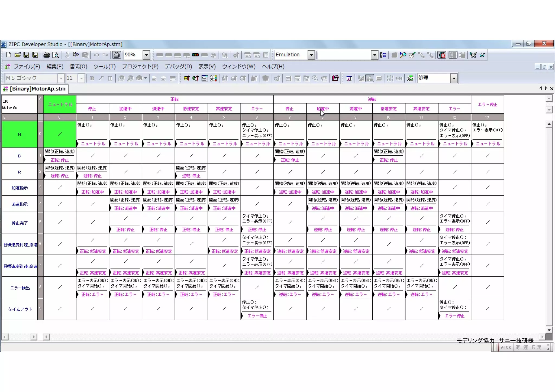The width and height of the screenshot is (555, 392).
Task: Click the 加速指示 event row label
Action: 20,188
